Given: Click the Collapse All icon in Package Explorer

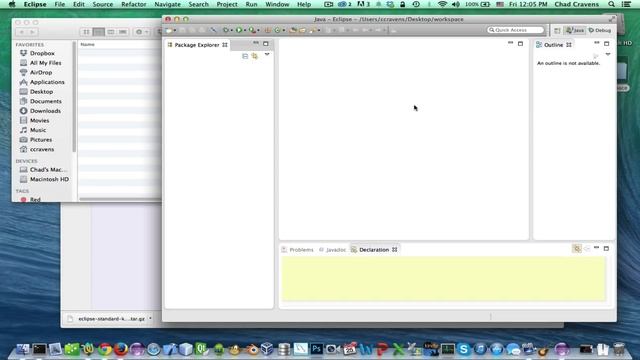Looking at the screenshot, I should (x=245, y=56).
